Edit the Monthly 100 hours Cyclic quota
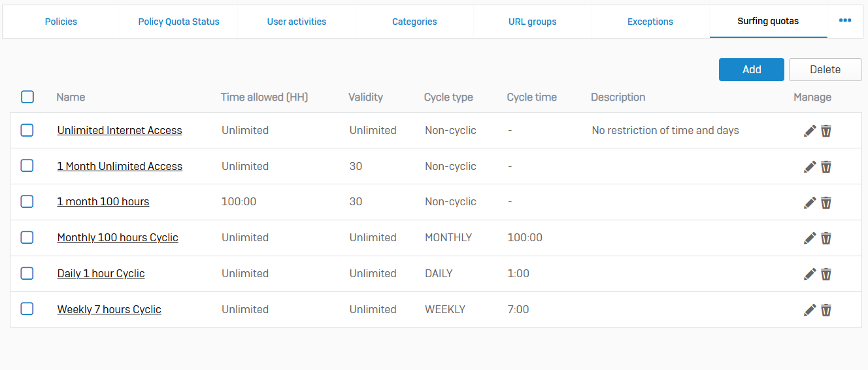The image size is (868, 370). pos(810,238)
